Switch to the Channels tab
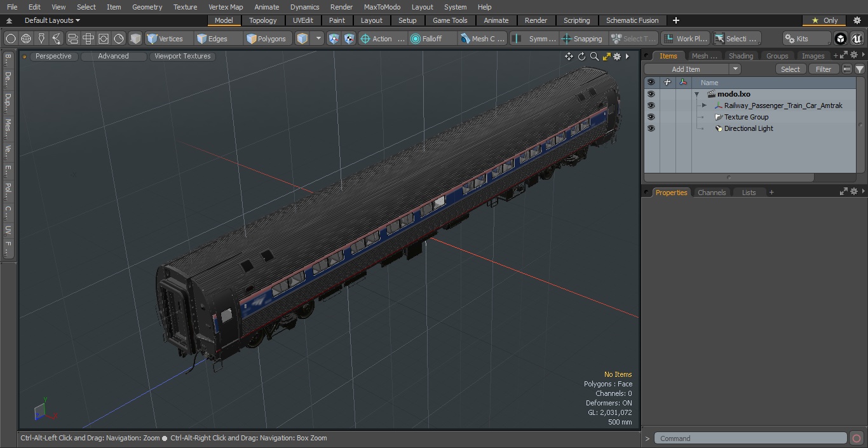 pyautogui.click(x=711, y=193)
